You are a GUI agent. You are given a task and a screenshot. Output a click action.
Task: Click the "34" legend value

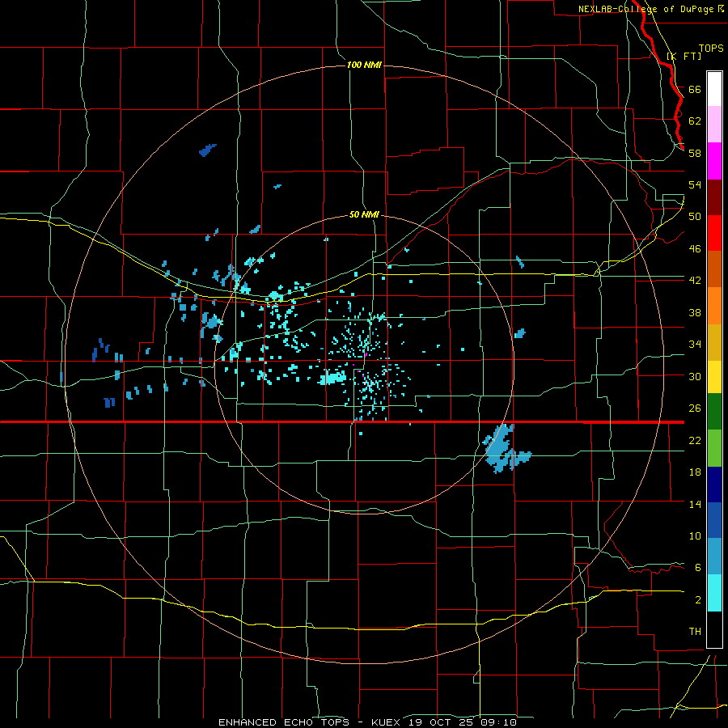point(695,345)
